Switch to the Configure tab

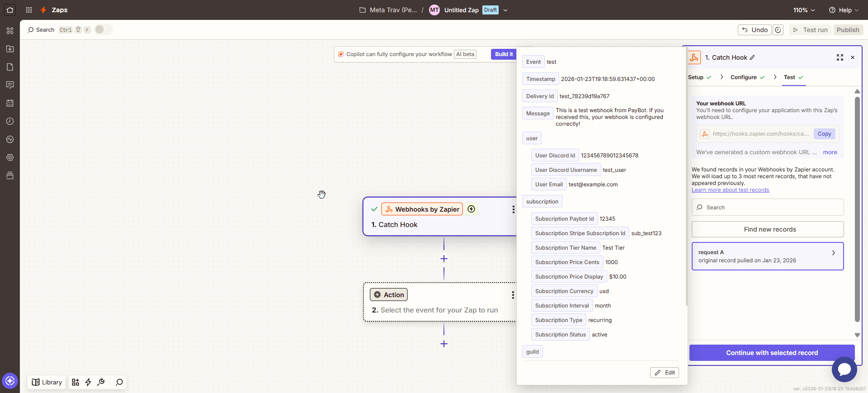[x=747, y=77]
